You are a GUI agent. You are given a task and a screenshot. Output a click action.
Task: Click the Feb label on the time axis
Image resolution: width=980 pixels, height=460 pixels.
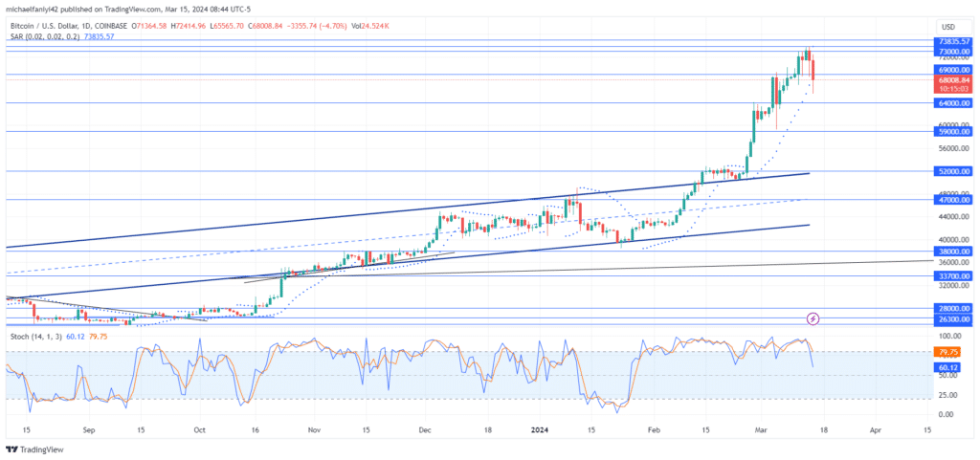[x=654, y=430]
